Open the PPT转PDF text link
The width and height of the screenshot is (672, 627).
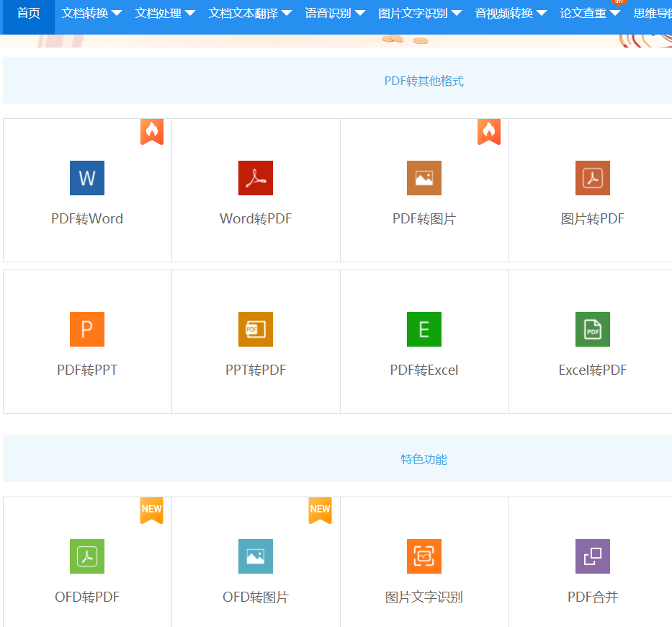click(x=256, y=370)
